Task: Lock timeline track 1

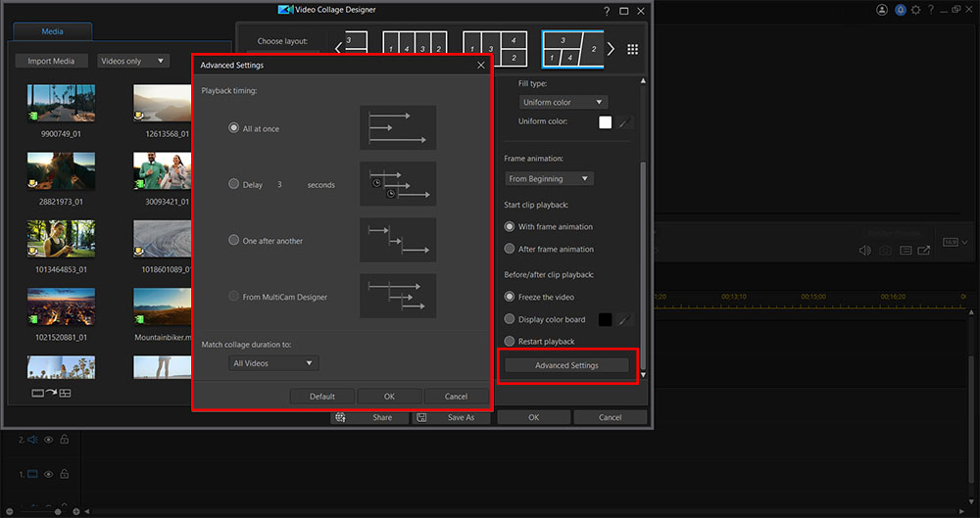Action: tap(64, 474)
